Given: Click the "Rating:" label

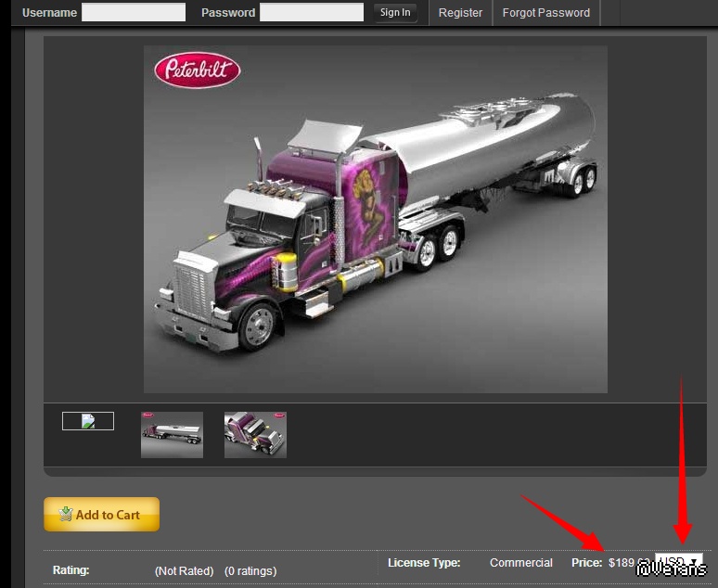Looking at the screenshot, I should coord(71,570).
